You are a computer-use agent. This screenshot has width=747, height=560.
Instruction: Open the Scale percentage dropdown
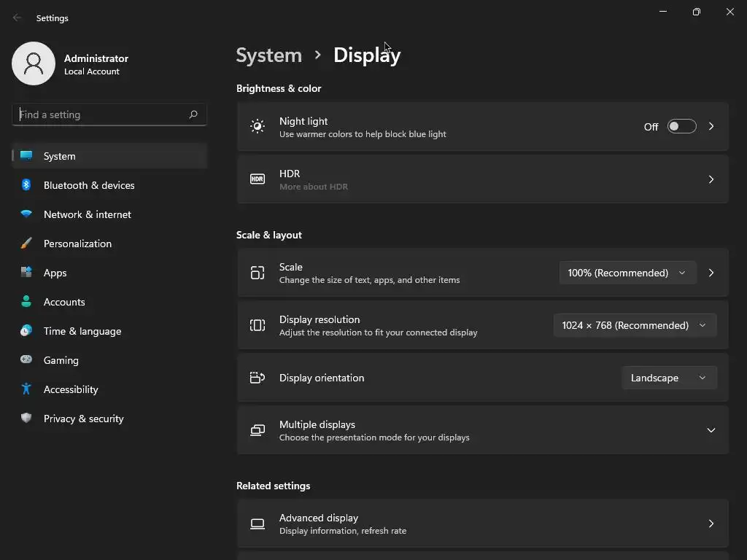[x=627, y=273]
